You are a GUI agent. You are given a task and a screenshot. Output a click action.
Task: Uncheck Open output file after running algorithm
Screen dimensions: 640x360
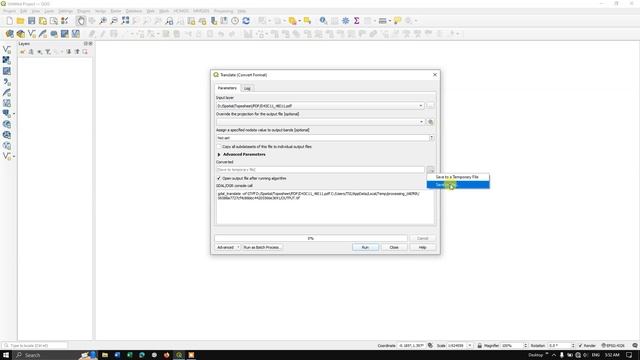pyautogui.click(x=219, y=178)
